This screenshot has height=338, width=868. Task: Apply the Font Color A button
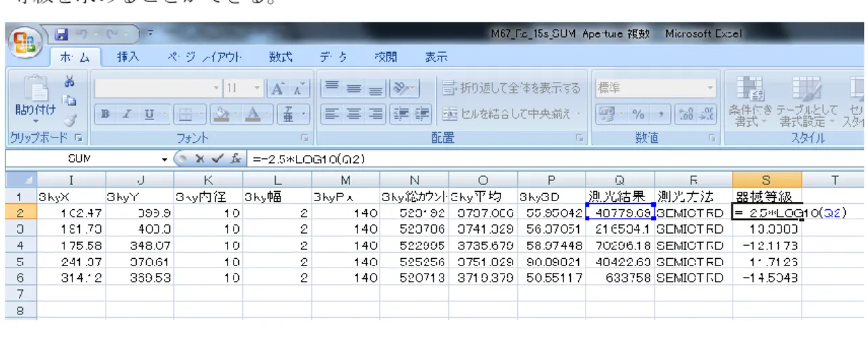(253, 114)
